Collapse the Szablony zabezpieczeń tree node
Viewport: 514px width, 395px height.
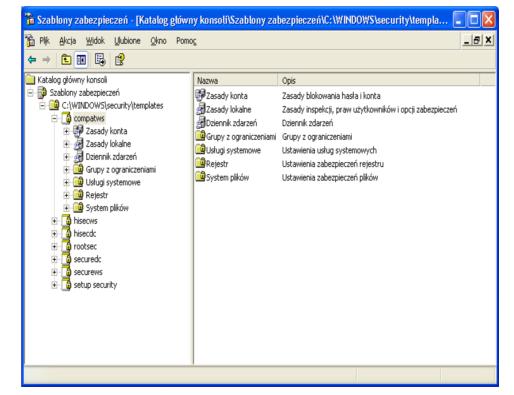(30, 93)
